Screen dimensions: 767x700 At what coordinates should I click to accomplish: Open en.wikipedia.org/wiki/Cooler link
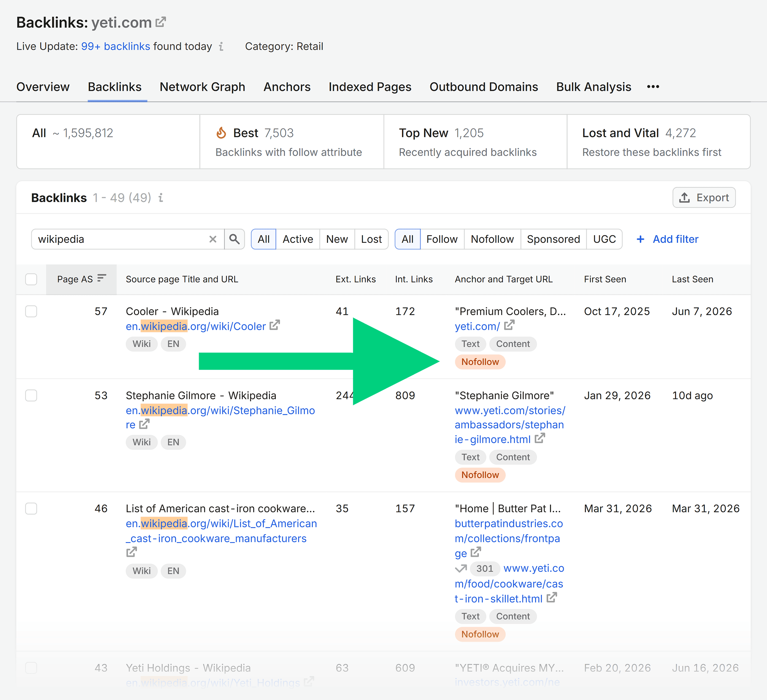[196, 326]
